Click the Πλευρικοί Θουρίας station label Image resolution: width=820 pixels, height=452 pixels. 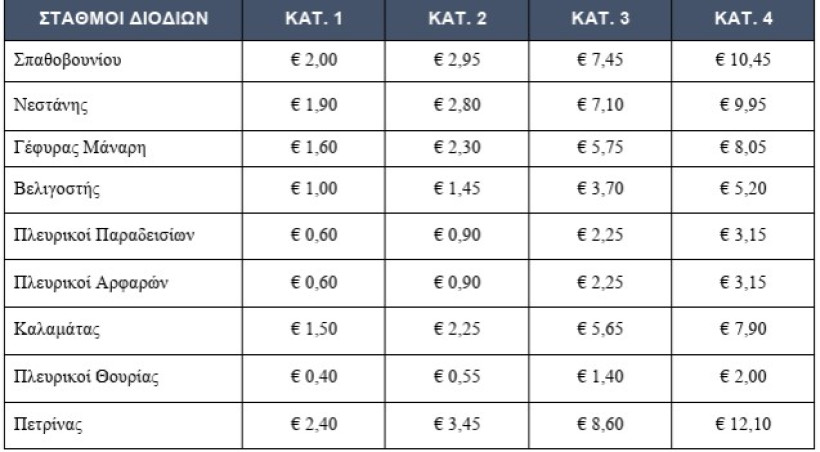click(x=88, y=378)
